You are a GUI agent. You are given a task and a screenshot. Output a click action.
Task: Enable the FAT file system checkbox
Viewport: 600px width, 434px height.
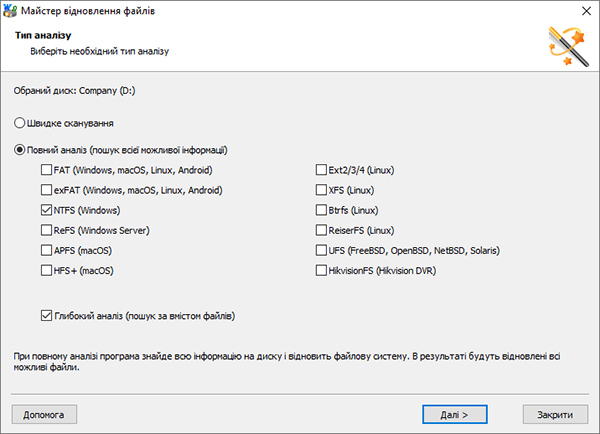click(46, 170)
